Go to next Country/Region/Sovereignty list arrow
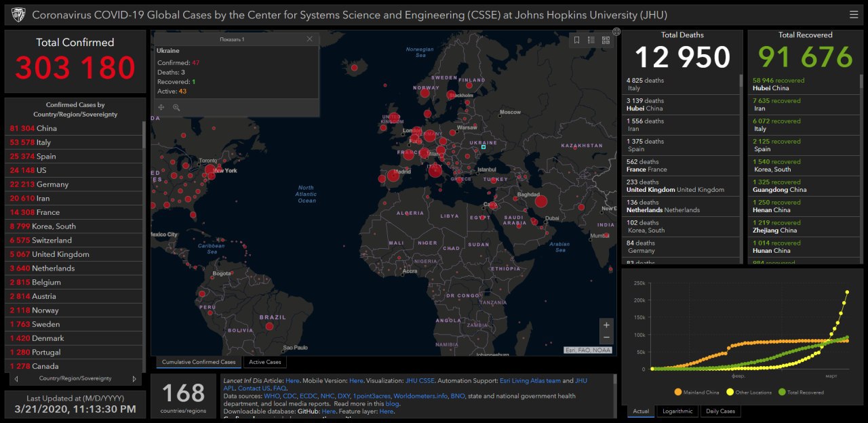The image size is (868, 423). (x=134, y=379)
